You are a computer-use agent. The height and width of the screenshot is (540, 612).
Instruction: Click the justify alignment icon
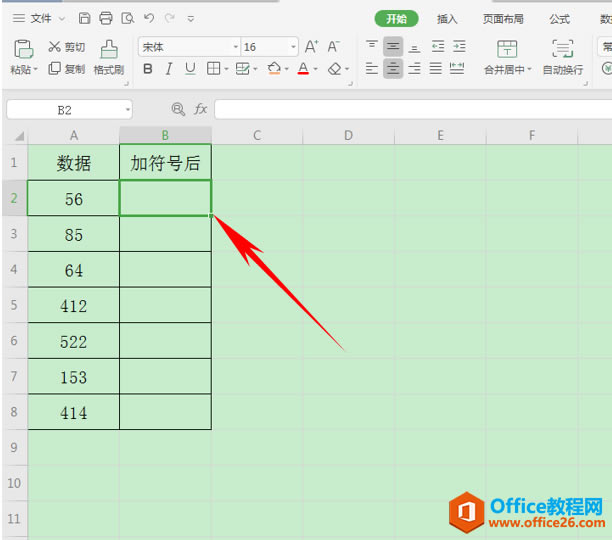pyautogui.click(x=436, y=69)
